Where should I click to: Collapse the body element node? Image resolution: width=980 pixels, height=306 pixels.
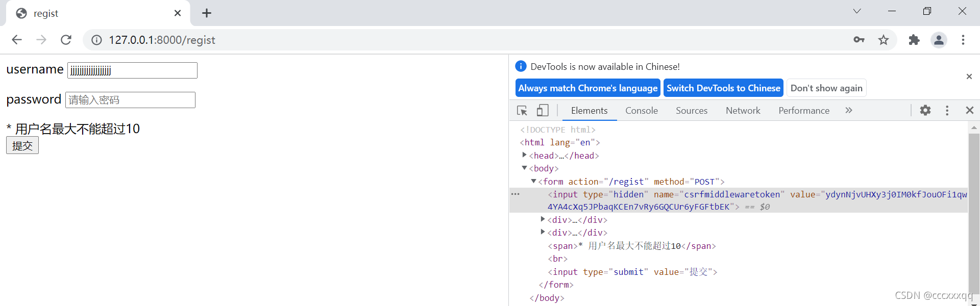point(524,168)
